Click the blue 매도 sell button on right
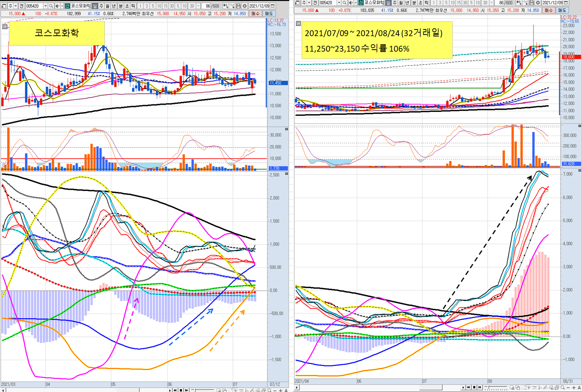 tap(562, 10)
